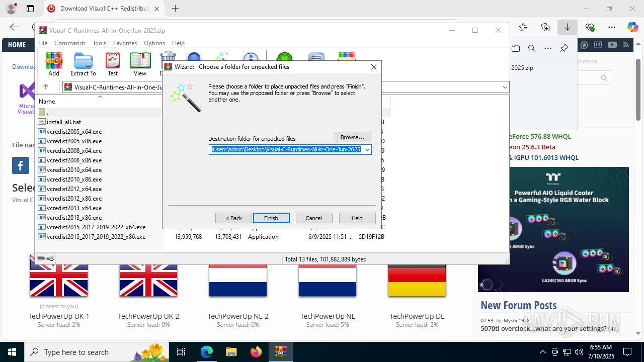644x362 pixels.
Task: Open the Favorites menu in WinRAR
Action: [125, 43]
